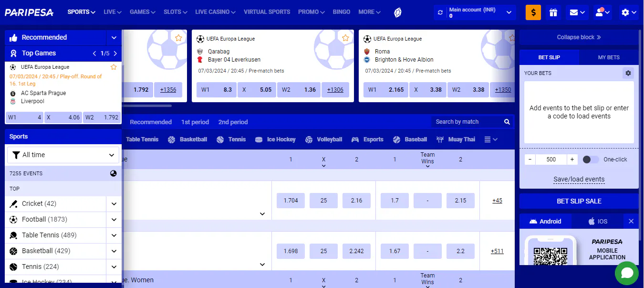Open bet slip settings gear
The height and width of the screenshot is (288, 644).
pyautogui.click(x=628, y=73)
